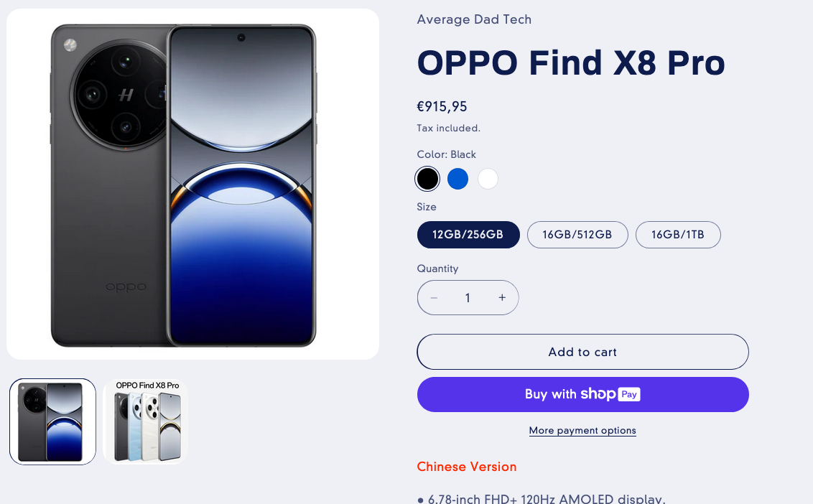Select the 12GB/256GB size option

[468, 235]
